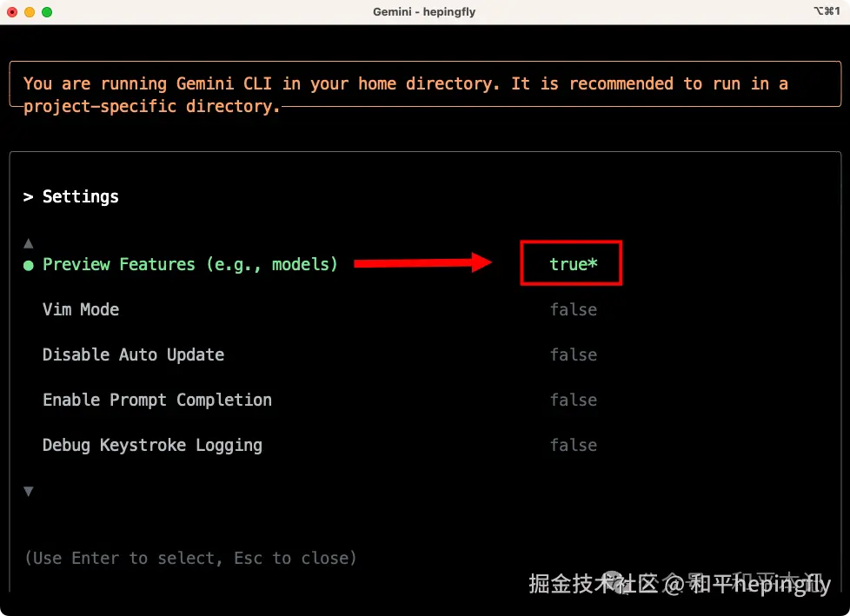Toggle Disable Auto Update false value

(573, 354)
